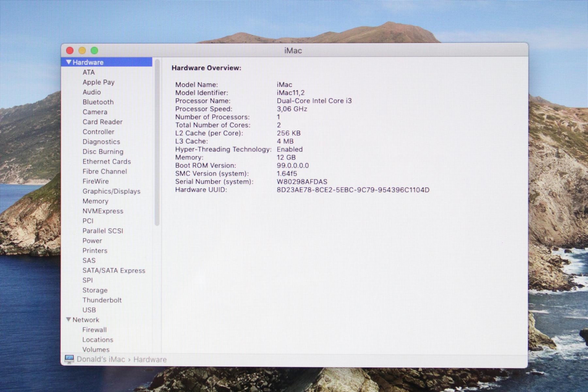Click the memory value 12 GB
Screen dimensions: 588x392
(286, 157)
